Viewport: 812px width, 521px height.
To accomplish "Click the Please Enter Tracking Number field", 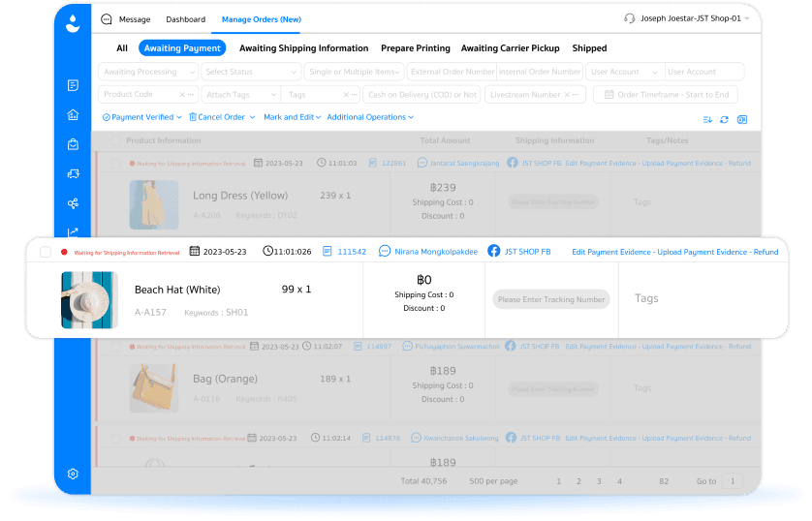I will click(x=550, y=299).
